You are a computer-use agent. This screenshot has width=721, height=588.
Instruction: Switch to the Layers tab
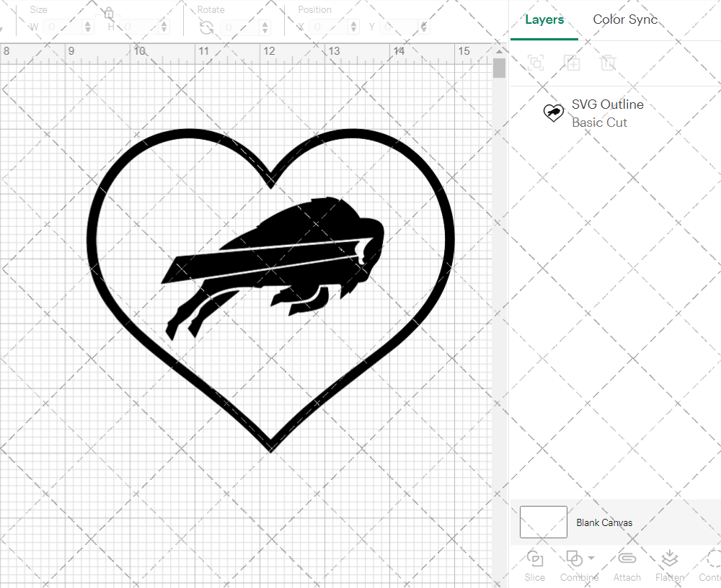[x=544, y=19]
